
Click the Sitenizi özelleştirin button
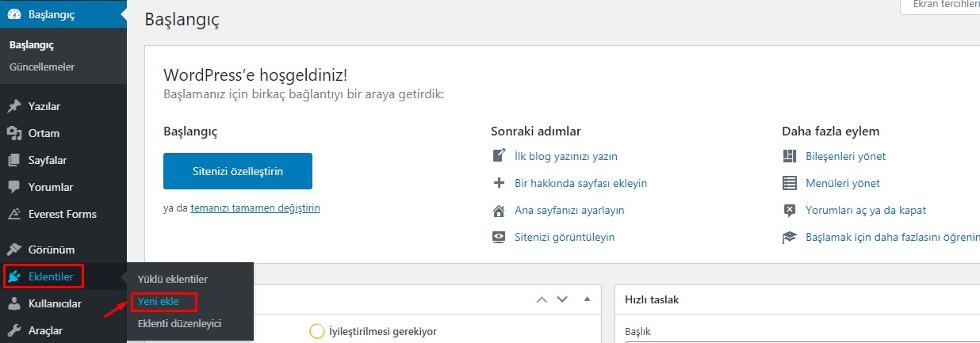click(x=238, y=171)
